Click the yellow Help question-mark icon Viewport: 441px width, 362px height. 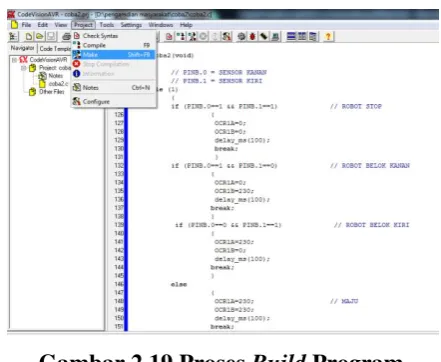[x=328, y=36]
